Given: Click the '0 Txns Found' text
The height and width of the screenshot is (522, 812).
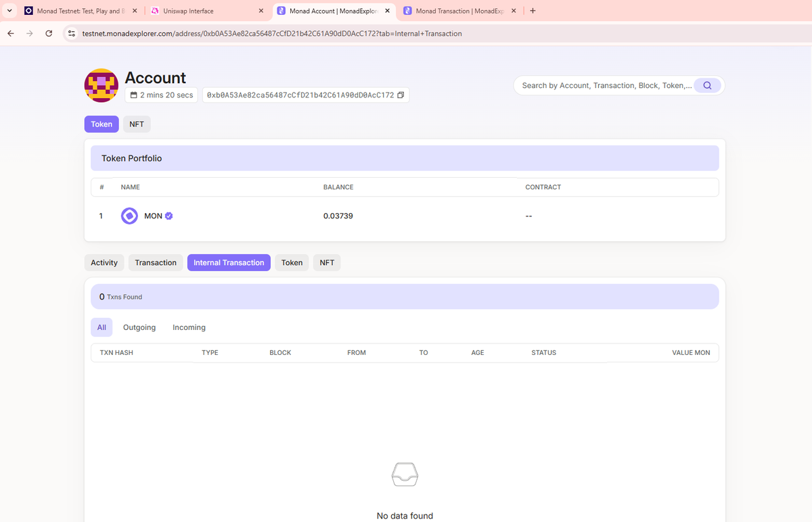Looking at the screenshot, I should 120,297.
